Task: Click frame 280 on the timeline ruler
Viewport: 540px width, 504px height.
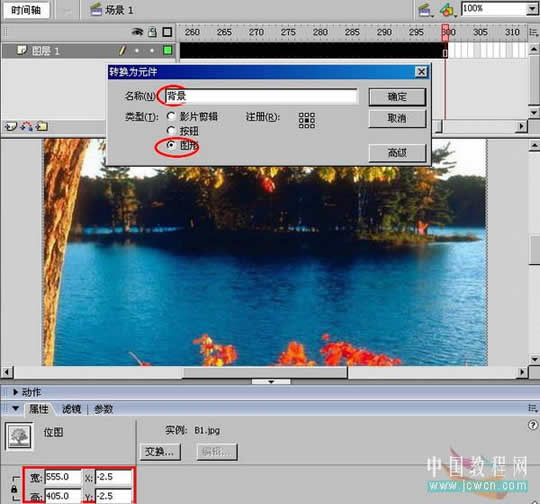Action: tap(320, 32)
